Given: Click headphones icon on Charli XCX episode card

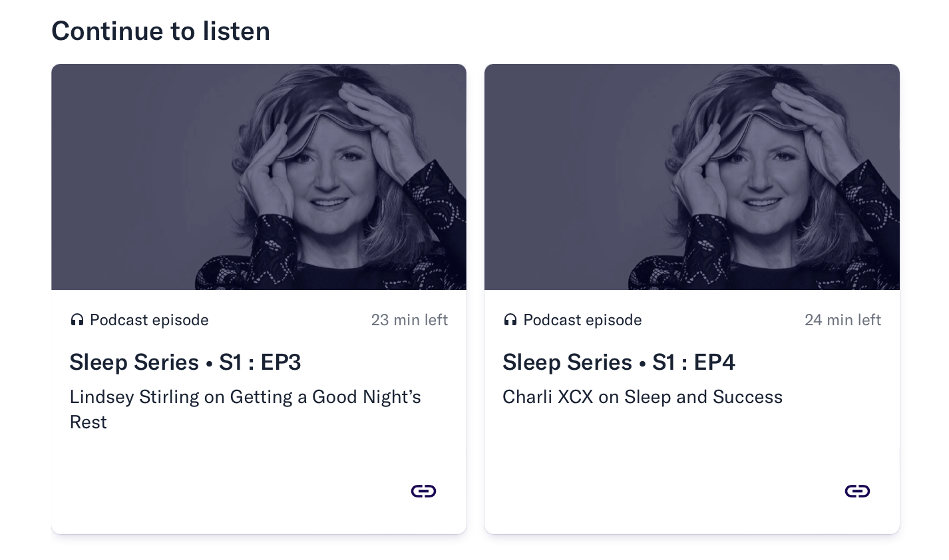Looking at the screenshot, I should tap(510, 320).
